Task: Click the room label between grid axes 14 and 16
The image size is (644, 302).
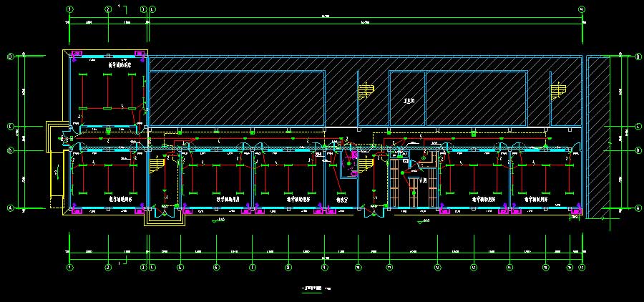Action: click(536, 199)
